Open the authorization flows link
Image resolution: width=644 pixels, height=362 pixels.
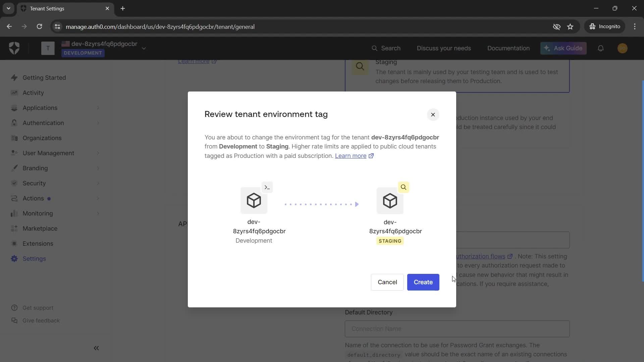(x=484, y=256)
